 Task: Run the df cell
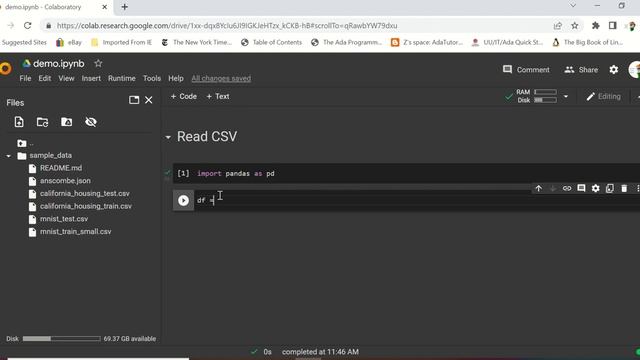tap(183, 200)
